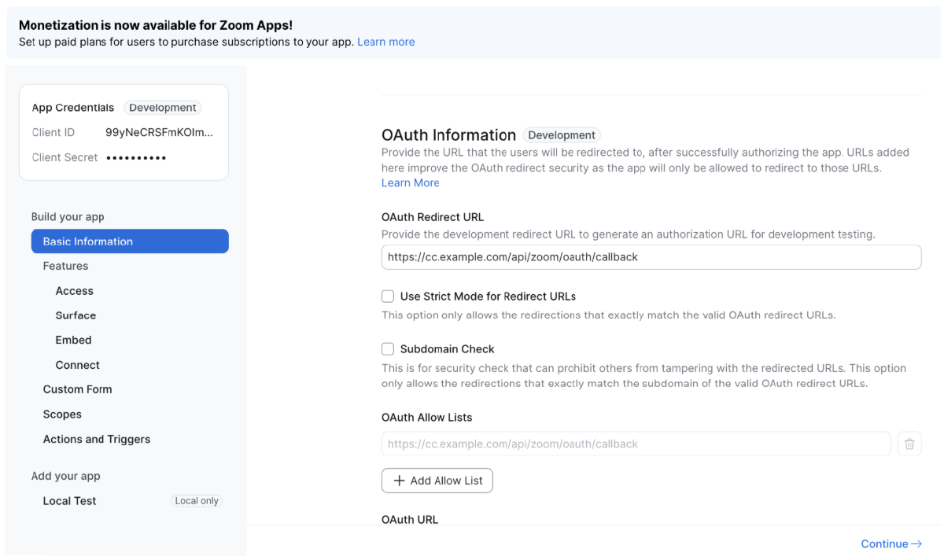Go to the Access sub-item
The image size is (944, 560).
75,291
